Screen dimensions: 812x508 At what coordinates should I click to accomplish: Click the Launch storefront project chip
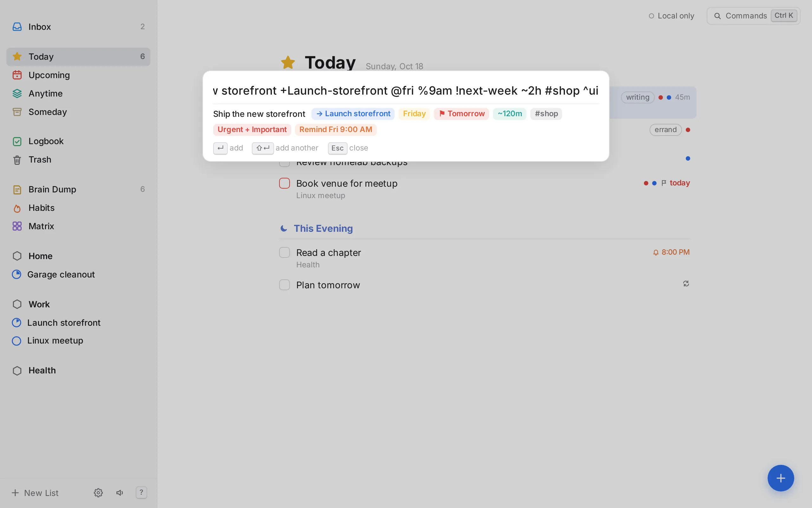point(353,114)
